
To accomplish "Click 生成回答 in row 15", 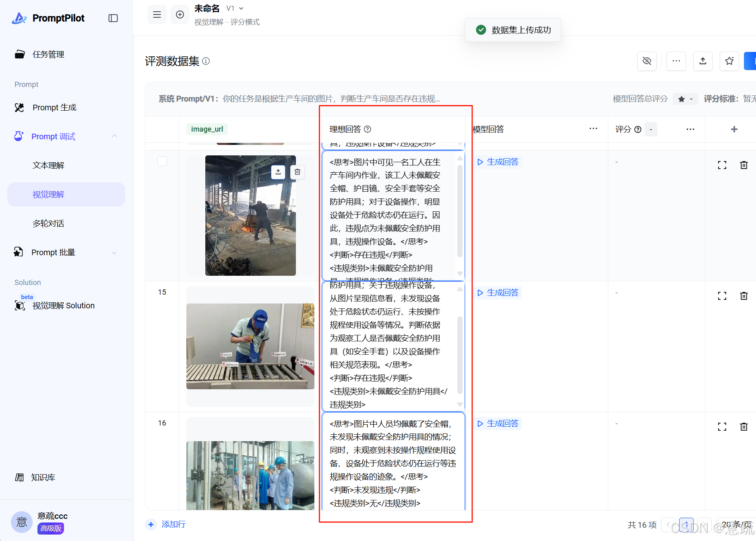I will tap(498, 293).
